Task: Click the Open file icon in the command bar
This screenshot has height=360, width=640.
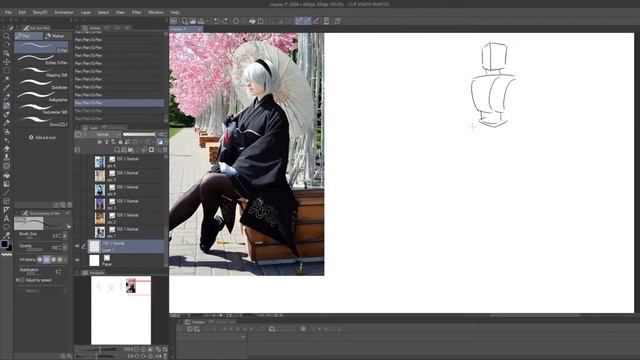Action: click(193, 21)
